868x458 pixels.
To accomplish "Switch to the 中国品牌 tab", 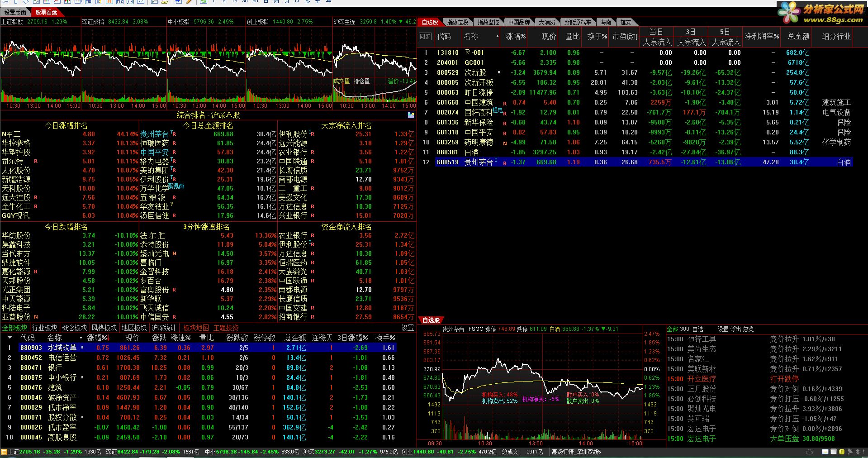I will point(519,22).
